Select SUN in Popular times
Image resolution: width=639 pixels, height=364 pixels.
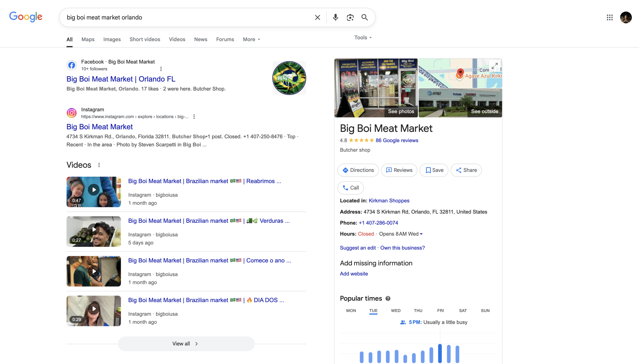(485, 311)
